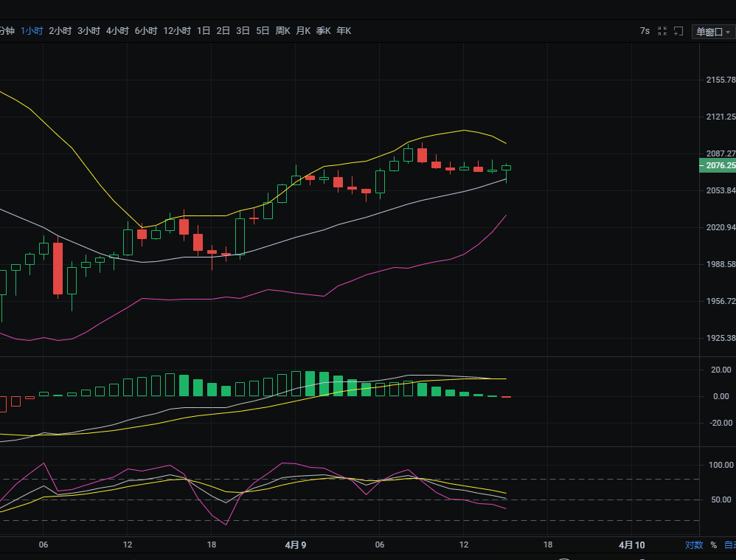Click the MACD -20.00 axis label
The height and width of the screenshot is (560, 736).
pyautogui.click(x=721, y=423)
